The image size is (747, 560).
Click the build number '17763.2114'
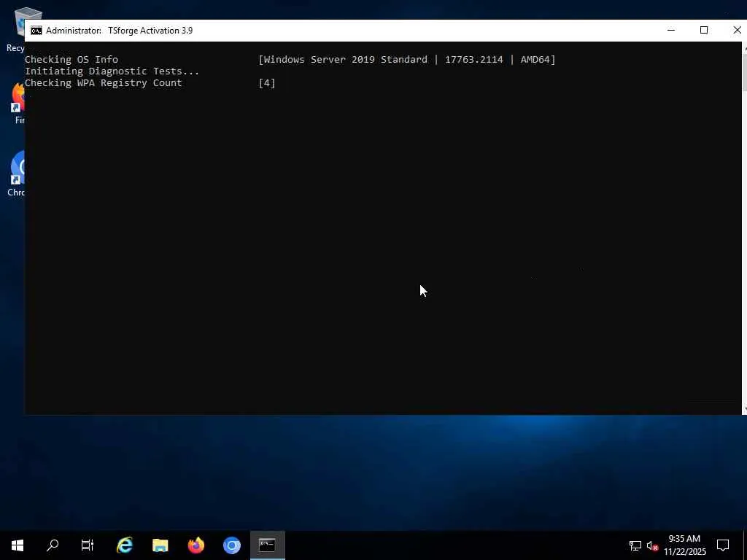(474, 60)
